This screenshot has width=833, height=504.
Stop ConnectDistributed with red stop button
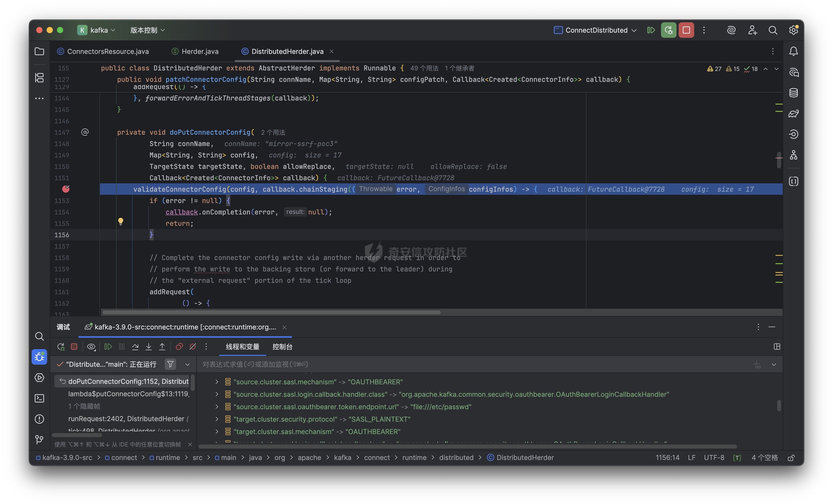pyautogui.click(x=686, y=30)
